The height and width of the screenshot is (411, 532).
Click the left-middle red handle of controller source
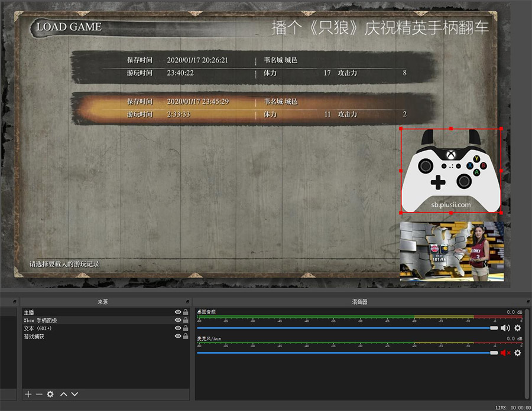pyautogui.click(x=401, y=171)
